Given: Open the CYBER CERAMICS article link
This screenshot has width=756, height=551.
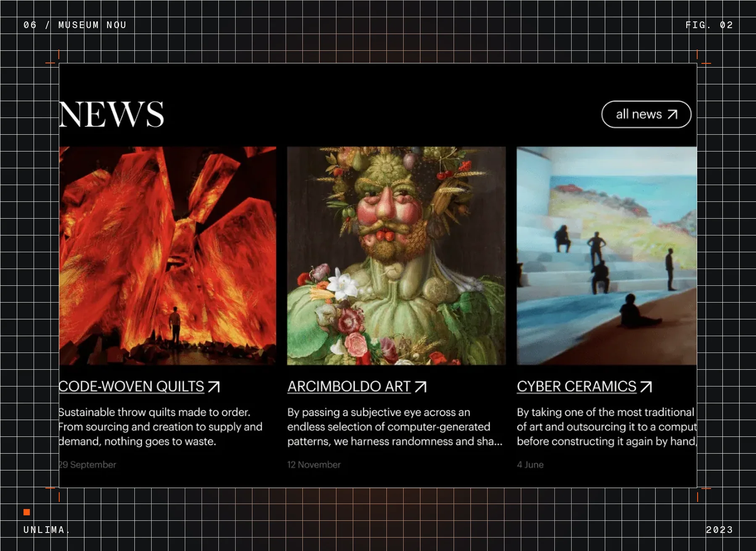Looking at the screenshot, I should pos(577,386).
